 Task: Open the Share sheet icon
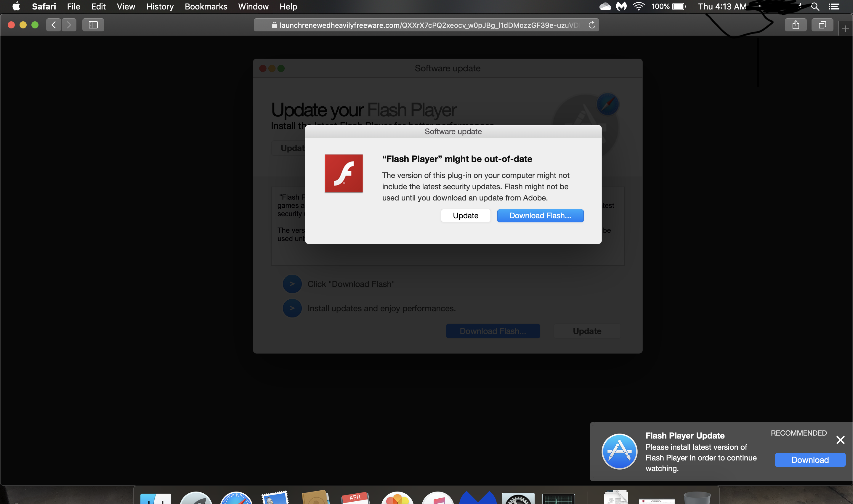coord(796,25)
